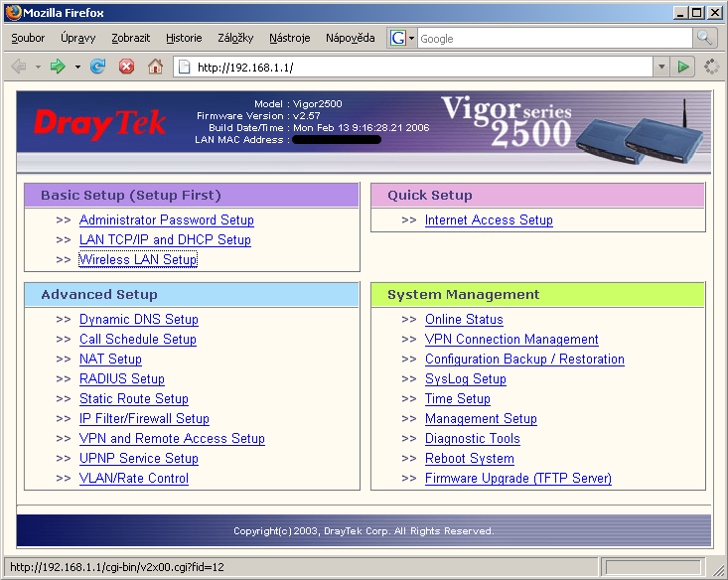Click the Advanced Setup heading
Image resolution: width=728 pixels, height=580 pixels.
99,294
